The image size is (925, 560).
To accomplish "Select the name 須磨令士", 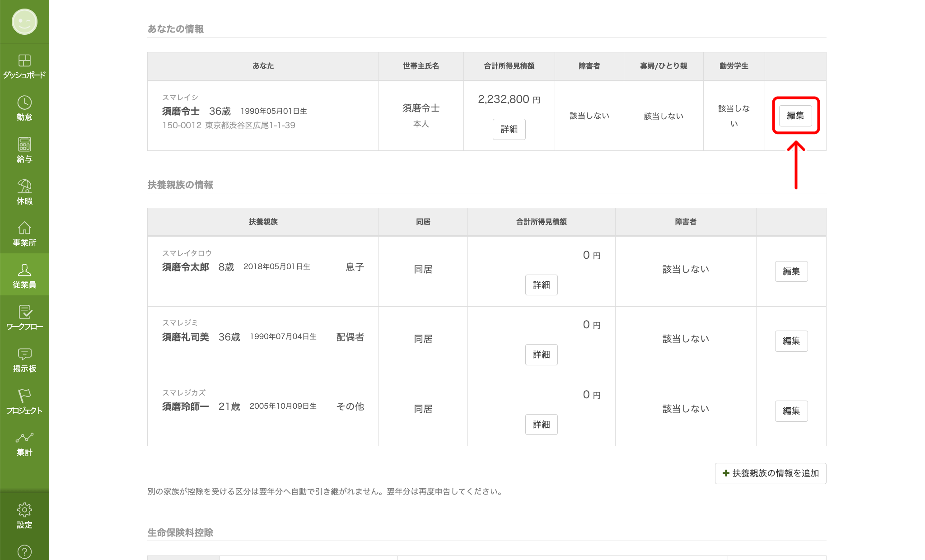I will [x=181, y=111].
